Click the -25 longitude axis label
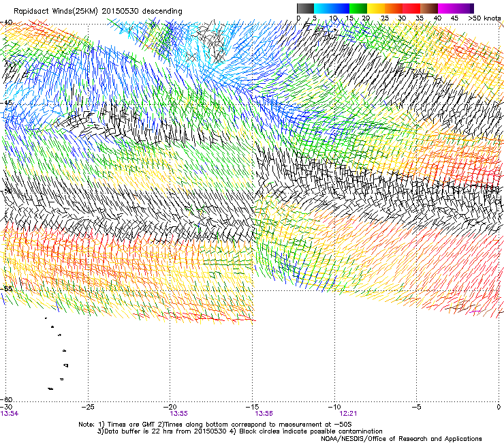The image size is (504, 443). coord(88,407)
